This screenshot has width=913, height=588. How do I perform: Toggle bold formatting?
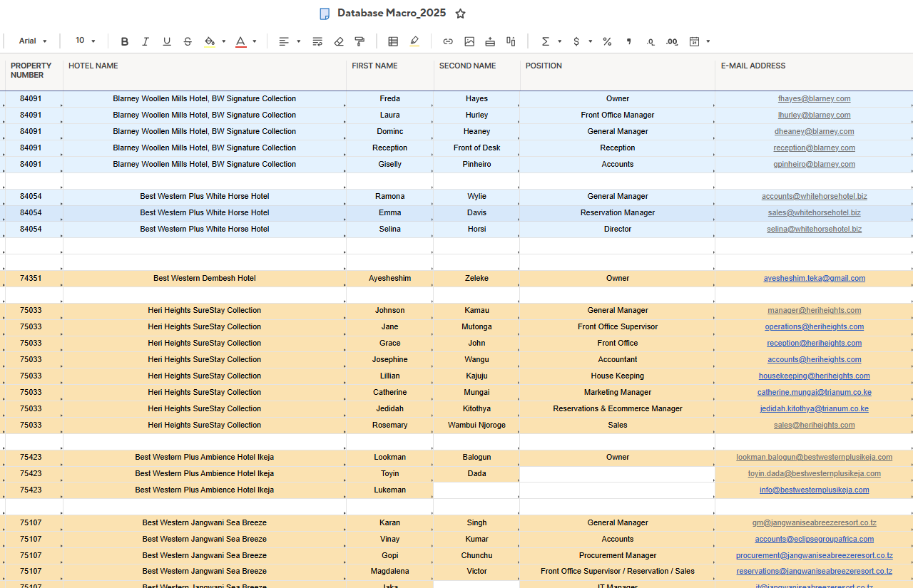click(125, 41)
